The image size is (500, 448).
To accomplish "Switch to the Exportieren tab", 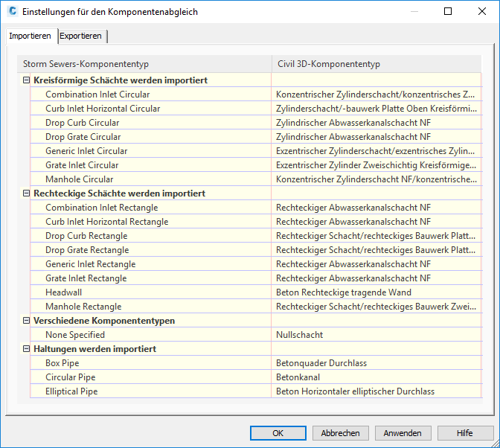I will coord(80,36).
